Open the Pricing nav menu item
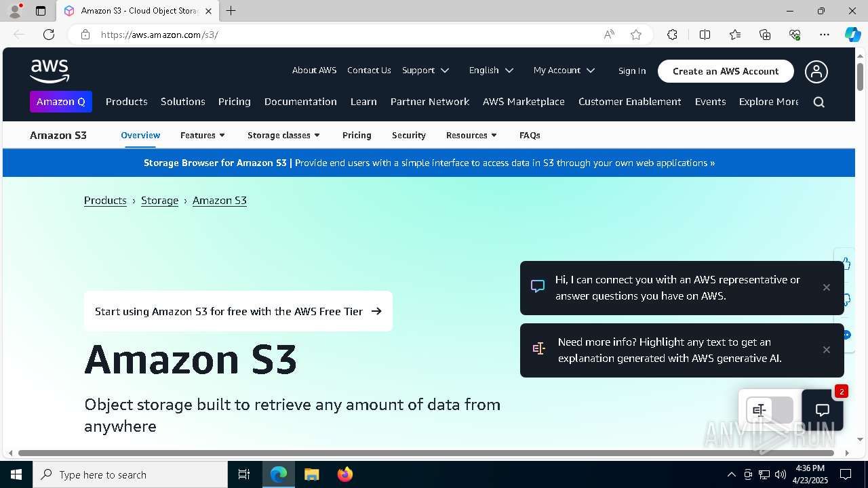868x488 pixels. click(x=235, y=102)
